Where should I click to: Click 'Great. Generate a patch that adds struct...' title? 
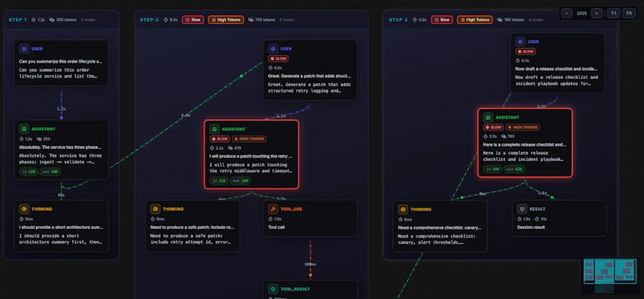[x=310, y=76]
